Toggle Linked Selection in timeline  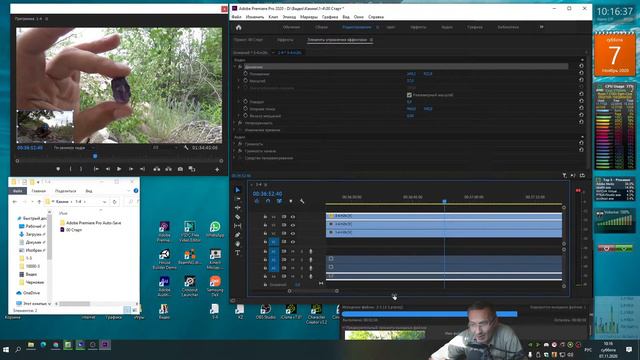pos(279,201)
